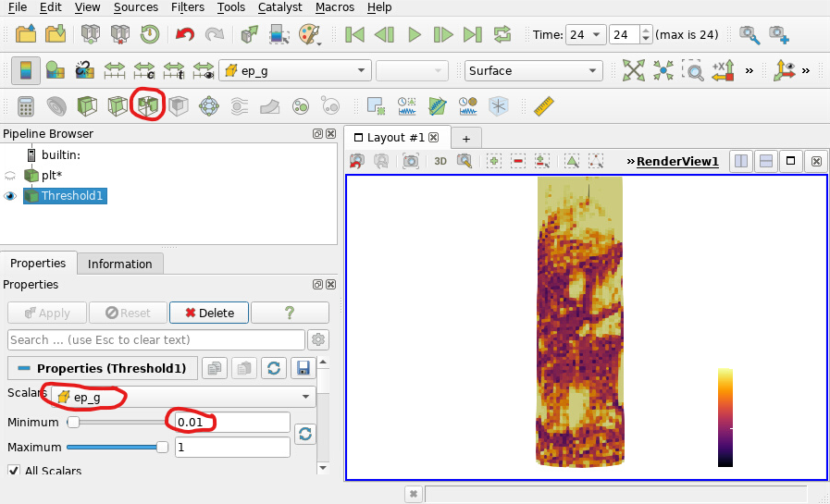Click the Save data folder icon
830x504 pixels.
coord(56,34)
